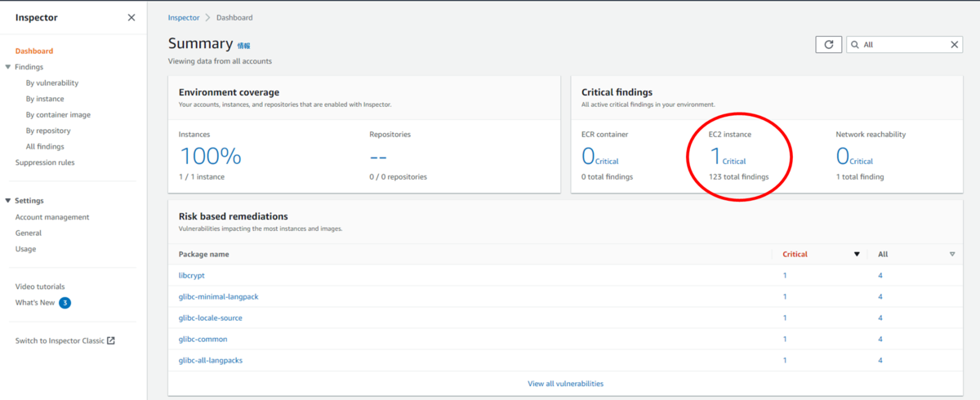Open the libcrypt package link

(192, 275)
